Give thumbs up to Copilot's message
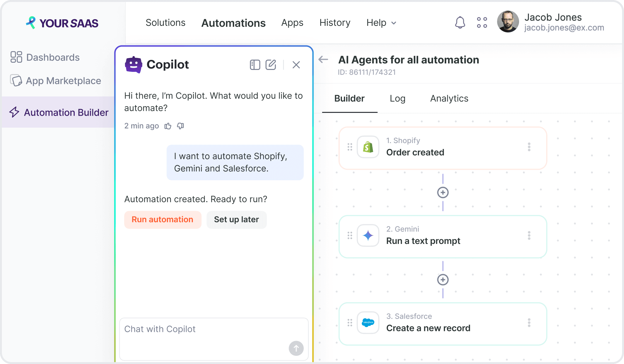The height and width of the screenshot is (364, 624). (x=168, y=126)
